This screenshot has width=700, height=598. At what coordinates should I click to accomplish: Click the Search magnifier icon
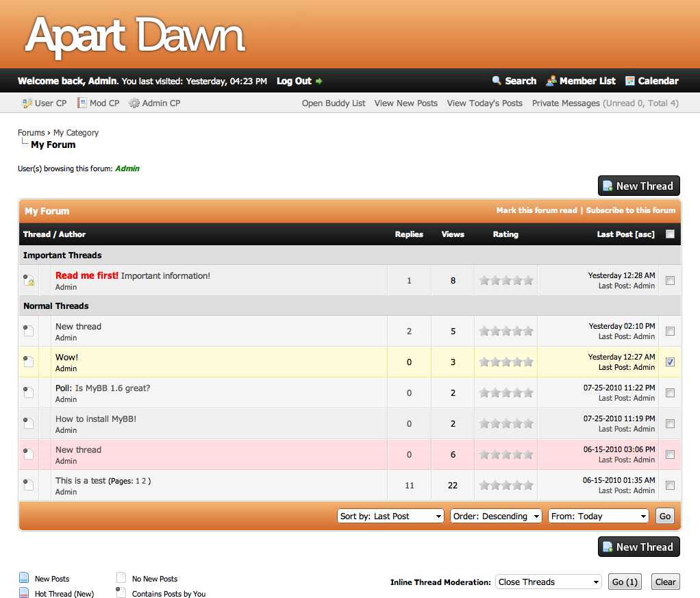tap(497, 81)
